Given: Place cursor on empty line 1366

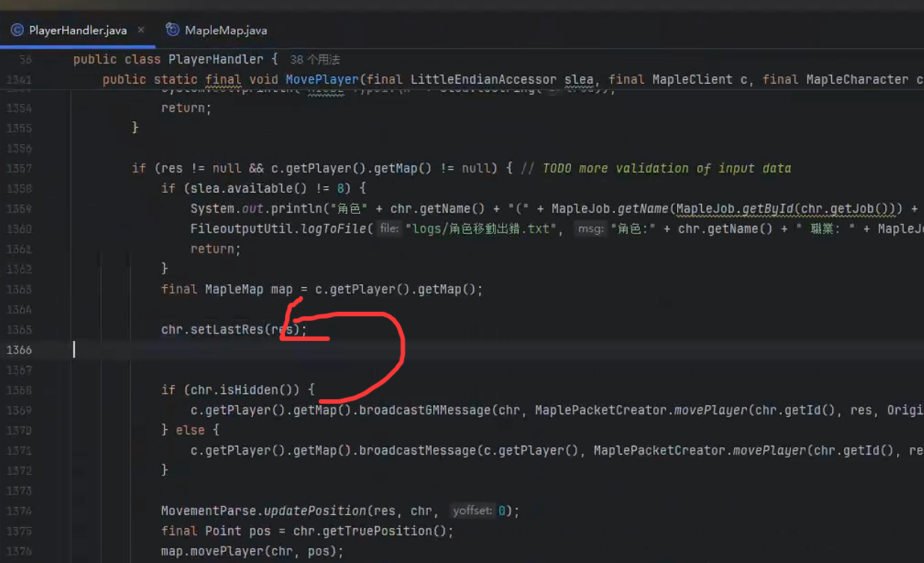Looking at the screenshot, I should coord(299,350).
